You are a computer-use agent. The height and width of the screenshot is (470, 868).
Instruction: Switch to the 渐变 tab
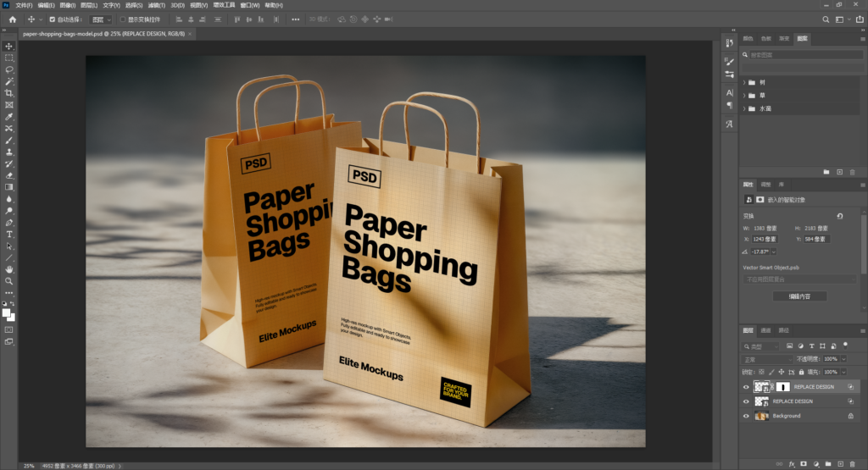click(784, 39)
